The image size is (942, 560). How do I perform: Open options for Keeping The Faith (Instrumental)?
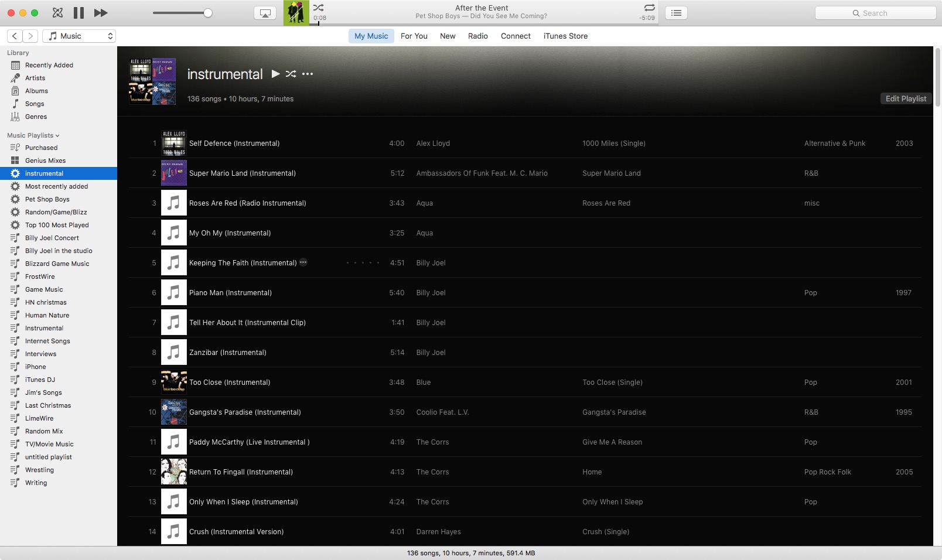point(303,262)
